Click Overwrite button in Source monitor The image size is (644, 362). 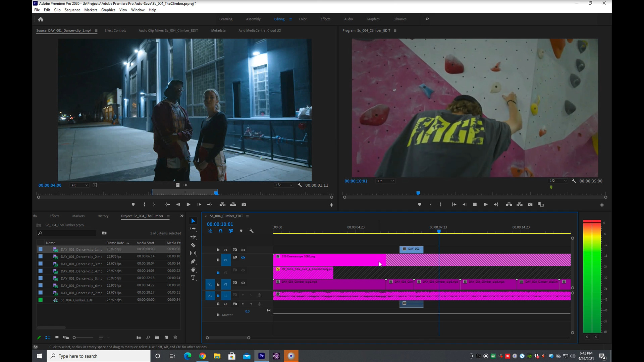point(233,204)
